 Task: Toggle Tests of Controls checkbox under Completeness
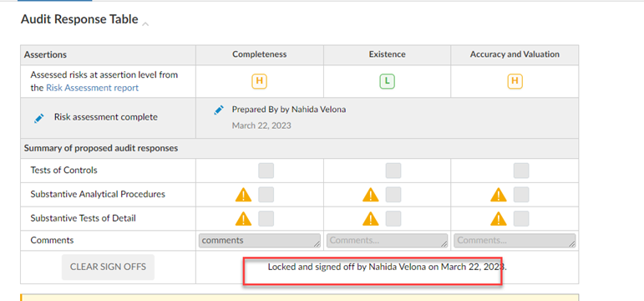[x=266, y=171]
